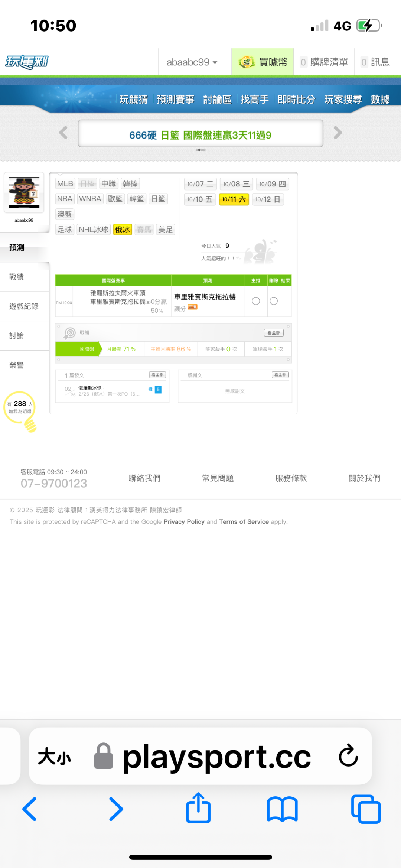Choose date 10/11 六
This screenshot has width=401, height=868.
point(234,199)
